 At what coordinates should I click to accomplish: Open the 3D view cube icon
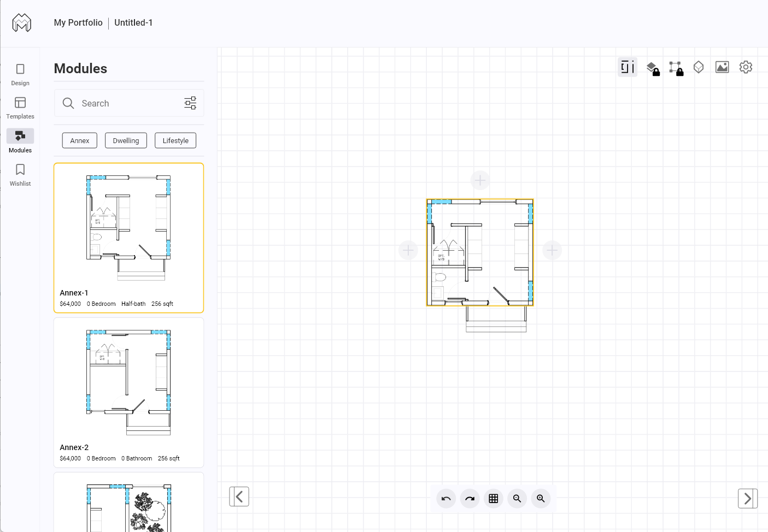click(699, 67)
